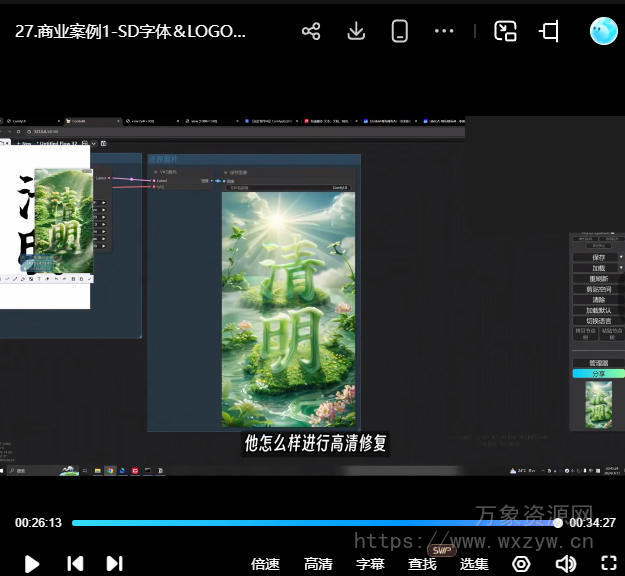This screenshot has width=625, height=576.
Task: Open the mobile phone viewing icon
Action: [x=400, y=31]
